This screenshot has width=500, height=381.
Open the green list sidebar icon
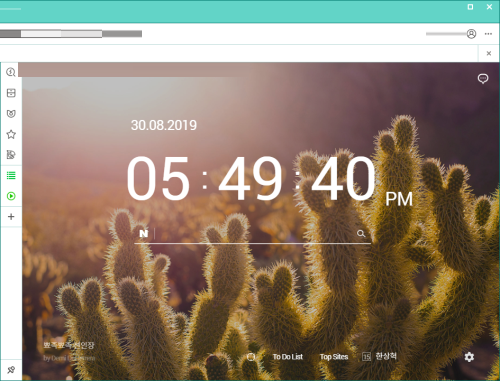(x=11, y=175)
